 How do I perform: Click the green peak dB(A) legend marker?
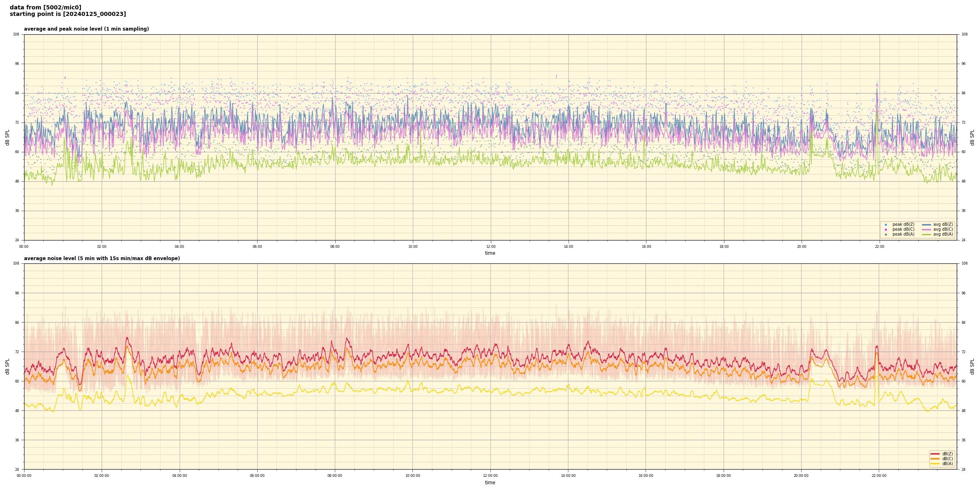886,234
